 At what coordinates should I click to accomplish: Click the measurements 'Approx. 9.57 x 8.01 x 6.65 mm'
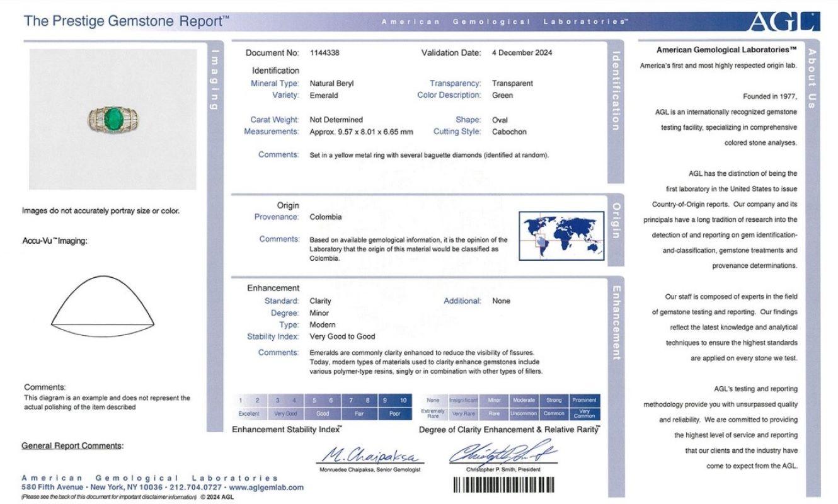[361, 132]
